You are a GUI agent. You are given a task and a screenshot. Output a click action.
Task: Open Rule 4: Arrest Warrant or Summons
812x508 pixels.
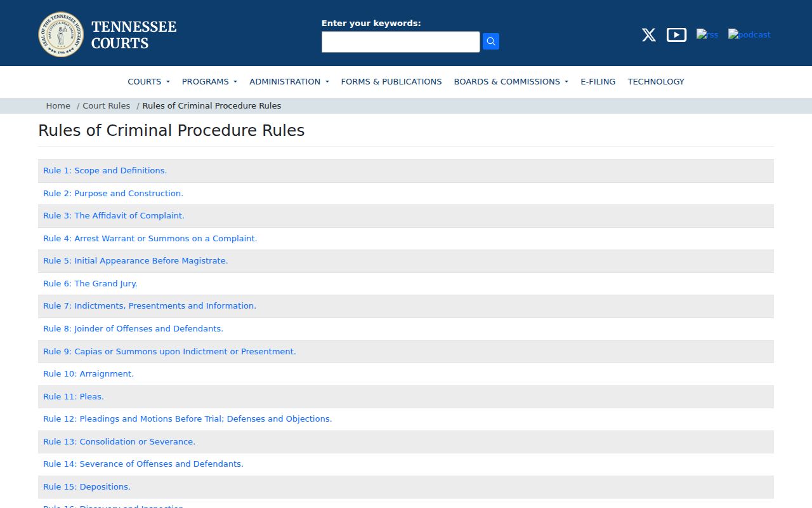coord(150,239)
